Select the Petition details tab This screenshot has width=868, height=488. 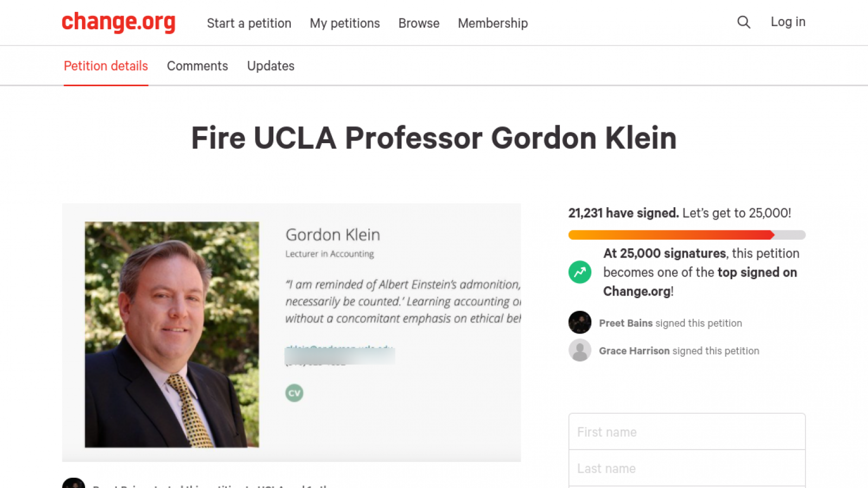pyautogui.click(x=106, y=66)
